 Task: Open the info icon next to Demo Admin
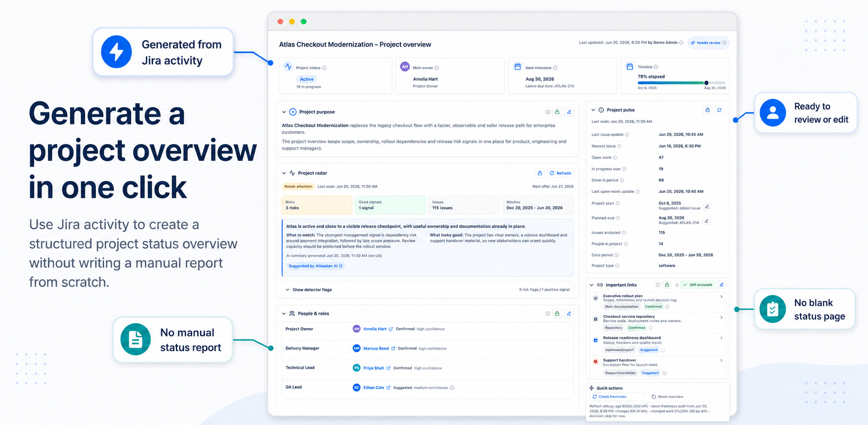[681, 43]
